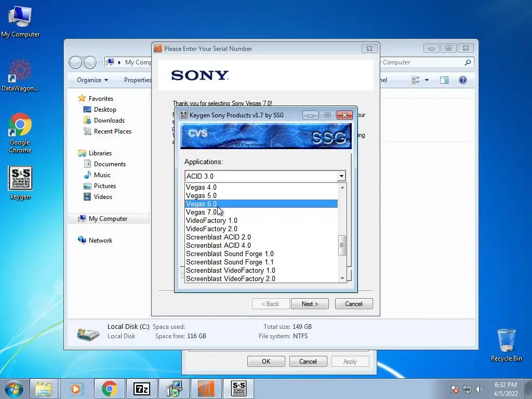The width and height of the screenshot is (532, 399).
Task: Open My Computer desktop icon
Action: tap(20, 21)
